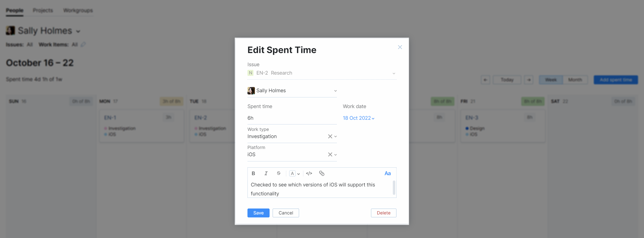Image resolution: width=644 pixels, height=238 pixels.
Task: Insert a link using the link icon
Action: (322, 173)
